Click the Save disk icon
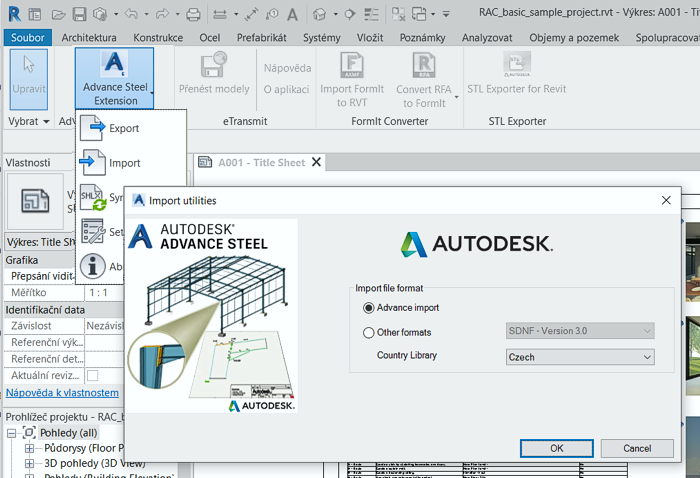Screen dimensions: 700x478 (x=79, y=15)
